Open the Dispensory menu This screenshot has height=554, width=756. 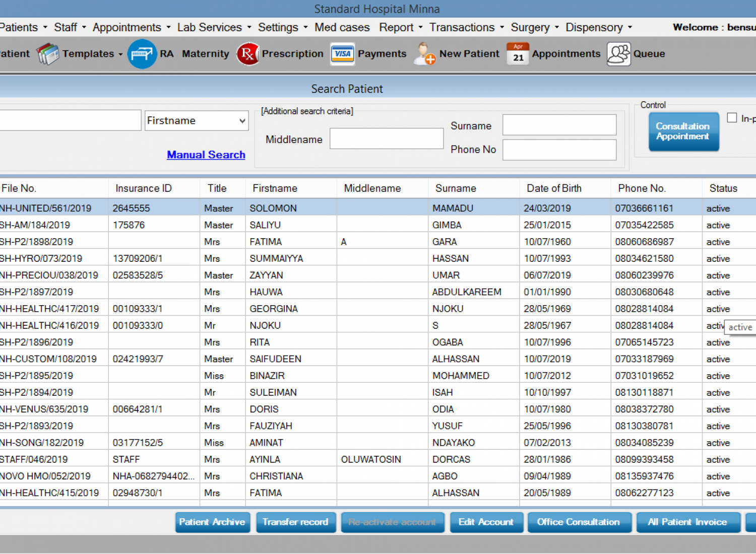(x=594, y=28)
